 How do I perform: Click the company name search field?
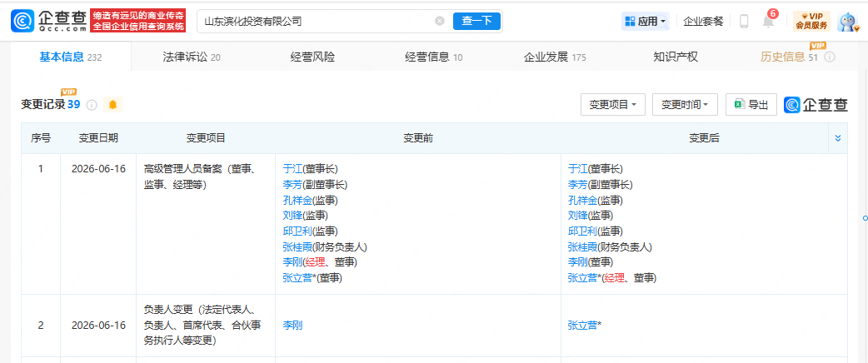coord(316,21)
